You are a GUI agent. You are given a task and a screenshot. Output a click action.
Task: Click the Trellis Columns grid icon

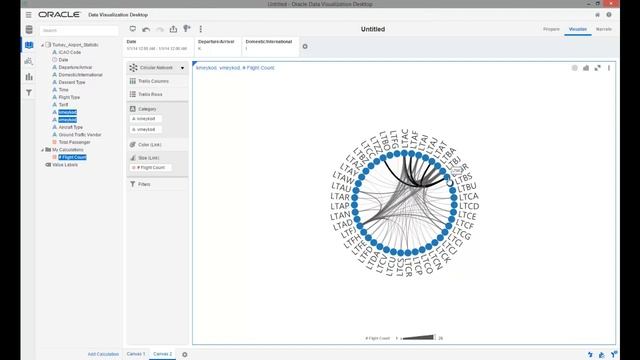click(133, 81)
